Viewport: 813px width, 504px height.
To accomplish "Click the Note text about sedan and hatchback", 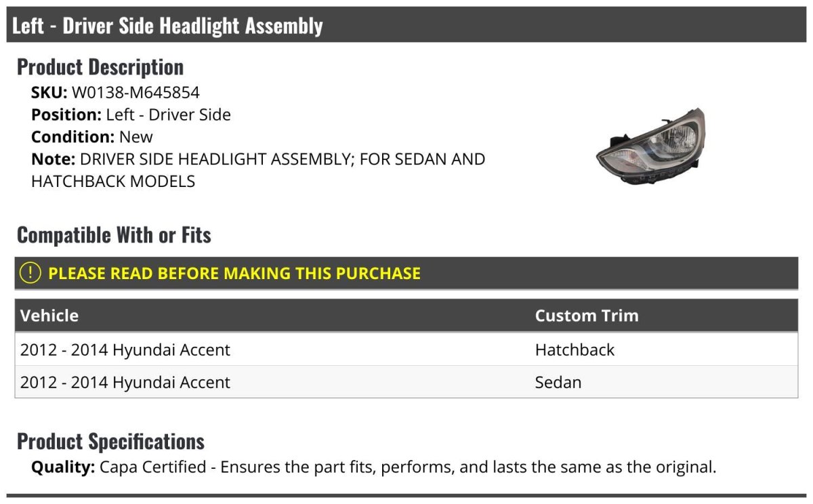I will click(x=282, y=160).
